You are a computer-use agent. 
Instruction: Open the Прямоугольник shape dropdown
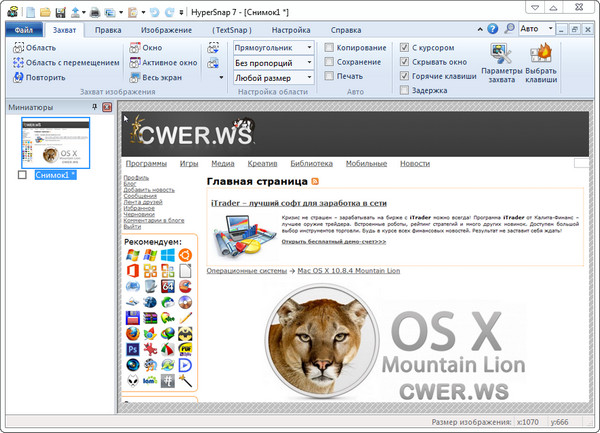(x=274, y=48)
